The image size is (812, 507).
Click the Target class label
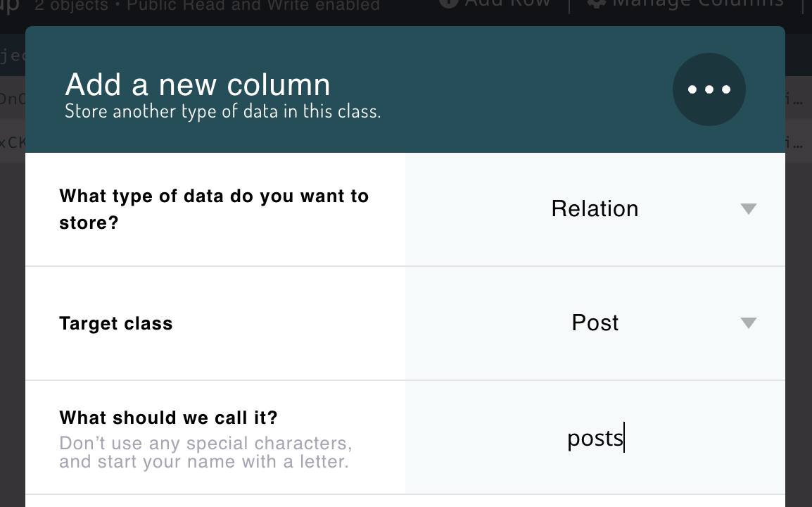click(116, 324)
